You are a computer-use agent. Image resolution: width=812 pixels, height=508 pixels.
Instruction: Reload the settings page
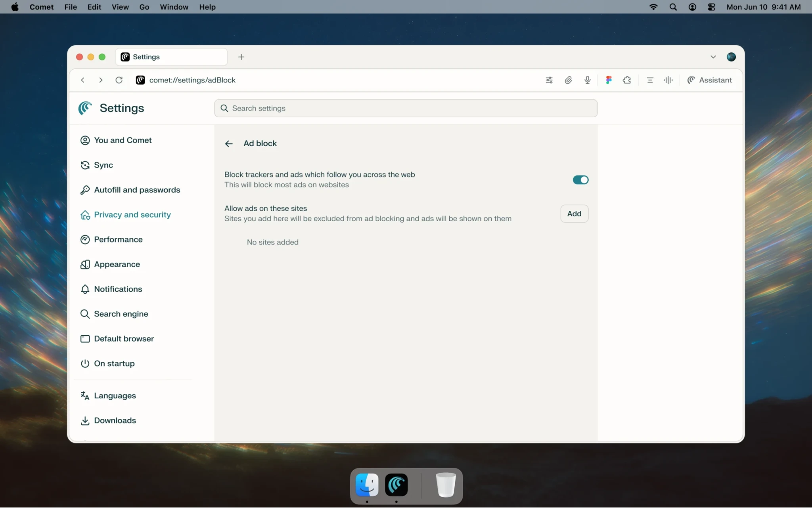pyautogui.click(x=119, y=80)
